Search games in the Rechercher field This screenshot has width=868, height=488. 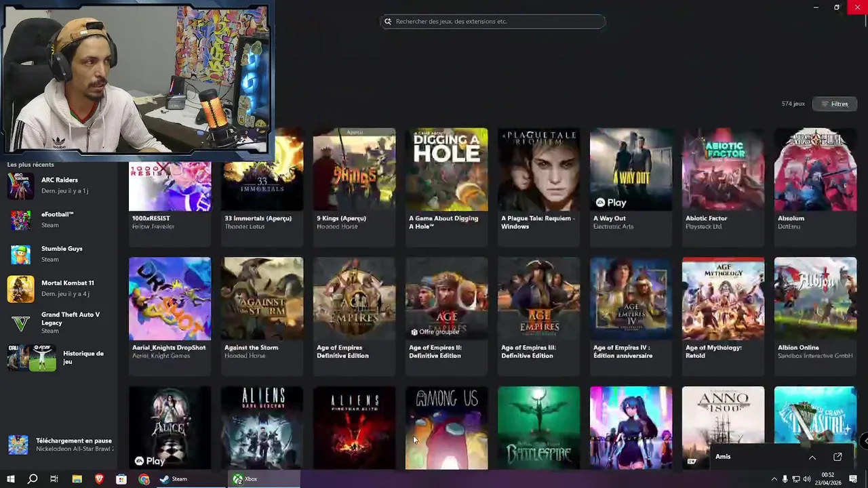(492, 21)
